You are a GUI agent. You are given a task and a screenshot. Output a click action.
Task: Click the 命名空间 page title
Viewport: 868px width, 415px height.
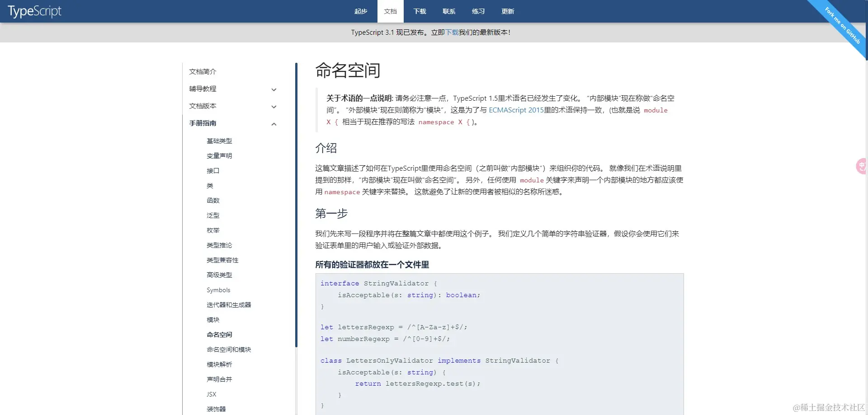coord(348,70)
